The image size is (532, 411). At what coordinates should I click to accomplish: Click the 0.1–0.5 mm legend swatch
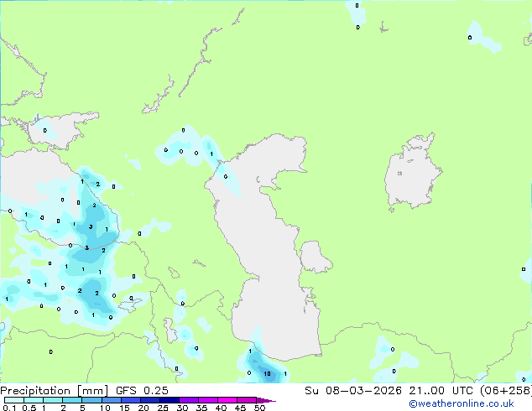click(14, 400)
